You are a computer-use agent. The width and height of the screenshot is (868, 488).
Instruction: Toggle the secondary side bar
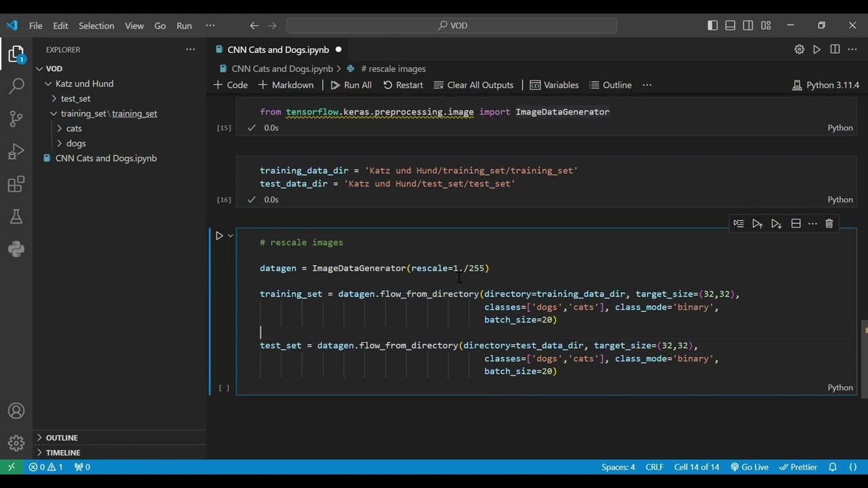tap(748, 25)
